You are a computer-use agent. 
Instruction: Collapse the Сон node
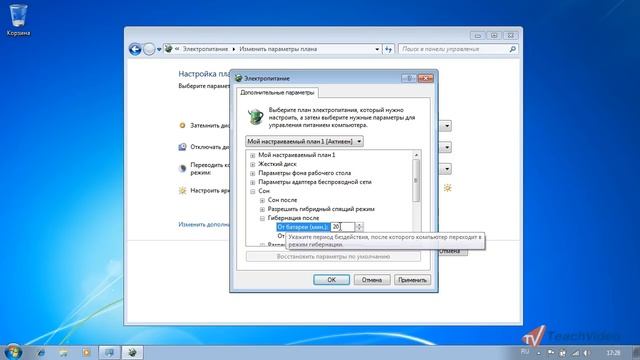coord(253,191)
